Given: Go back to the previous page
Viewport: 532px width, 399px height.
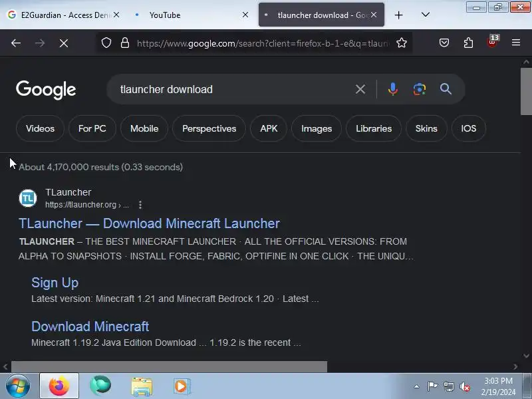Looking at the screenshot, I should [16, 43].
